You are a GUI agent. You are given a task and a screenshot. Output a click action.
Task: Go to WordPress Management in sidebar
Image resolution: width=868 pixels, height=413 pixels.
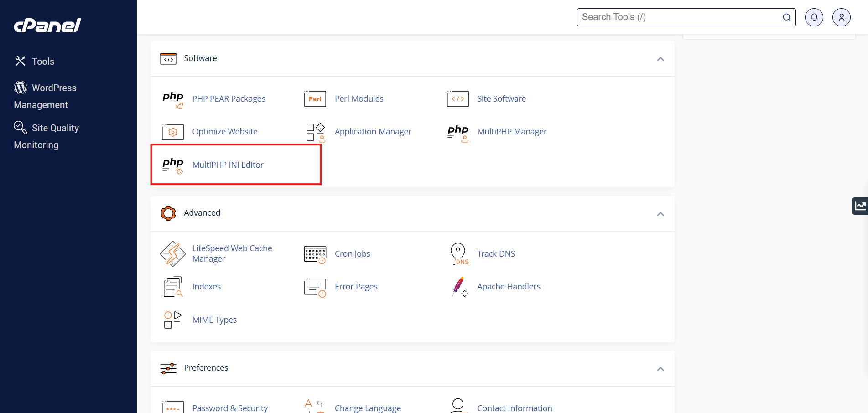click(46, 96)
